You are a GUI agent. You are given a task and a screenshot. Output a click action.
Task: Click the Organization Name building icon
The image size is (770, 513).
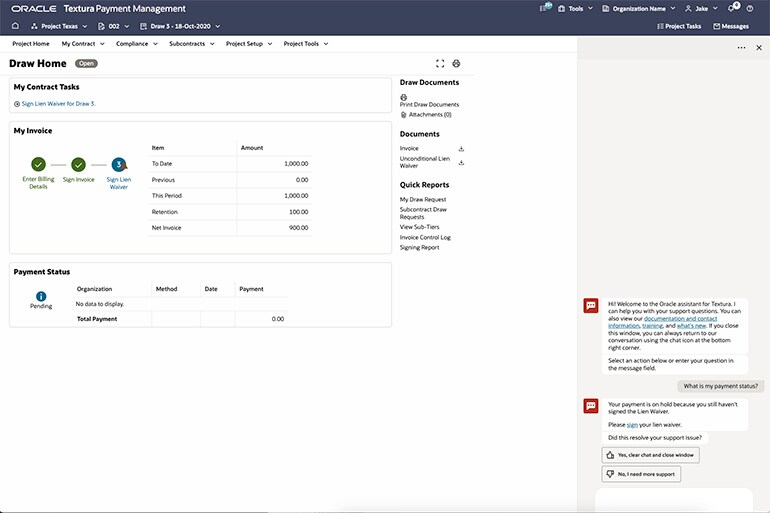click(x=605, y=8)
